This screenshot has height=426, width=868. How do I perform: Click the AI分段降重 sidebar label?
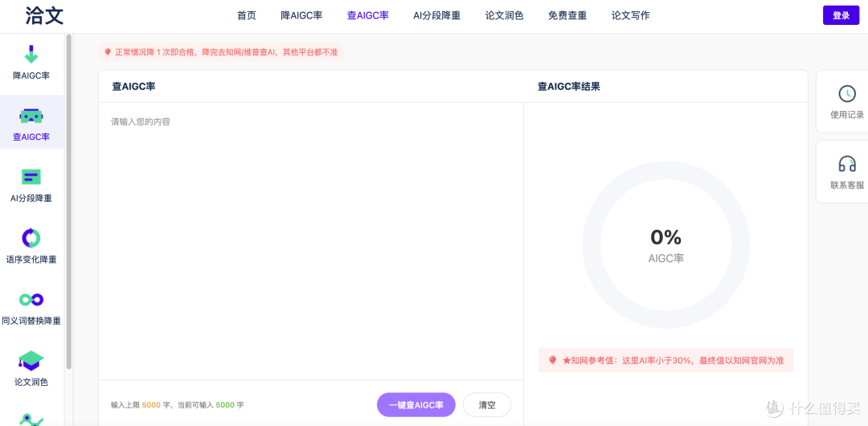(x=31, y=198)
